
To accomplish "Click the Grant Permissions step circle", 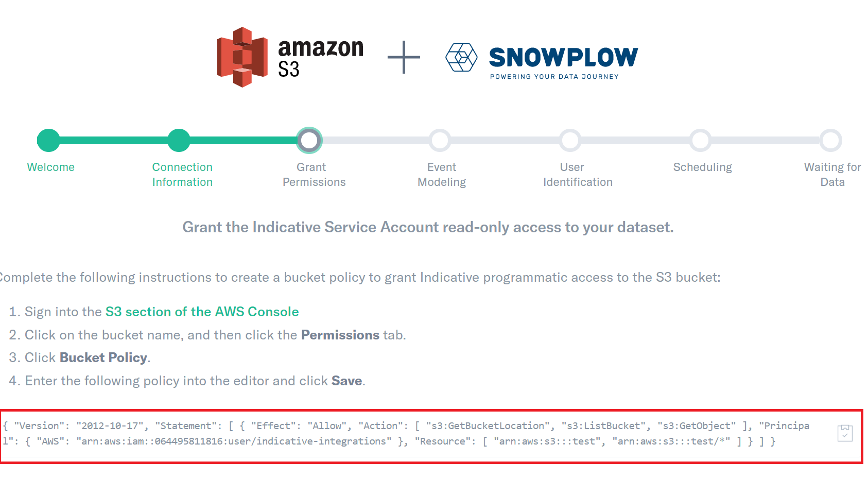I will coord(309,140).
